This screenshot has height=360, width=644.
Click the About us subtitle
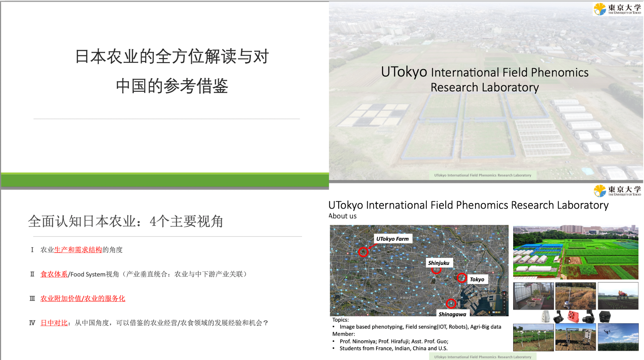(342, 216)
